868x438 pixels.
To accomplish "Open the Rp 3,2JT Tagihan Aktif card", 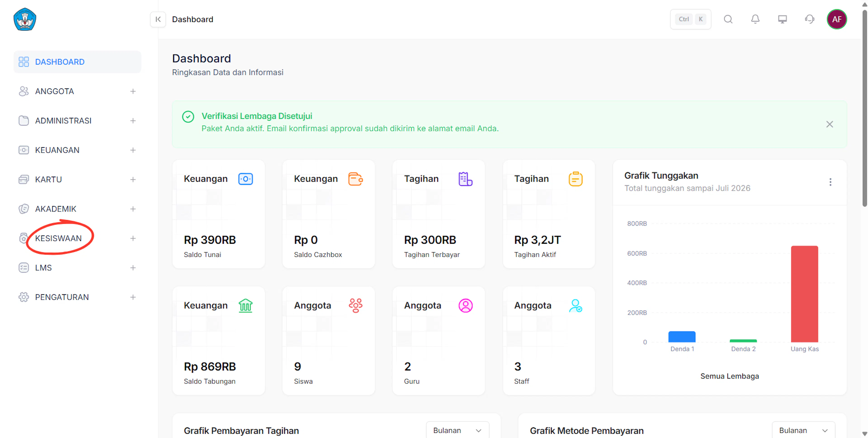I will (x=549, y=214).
